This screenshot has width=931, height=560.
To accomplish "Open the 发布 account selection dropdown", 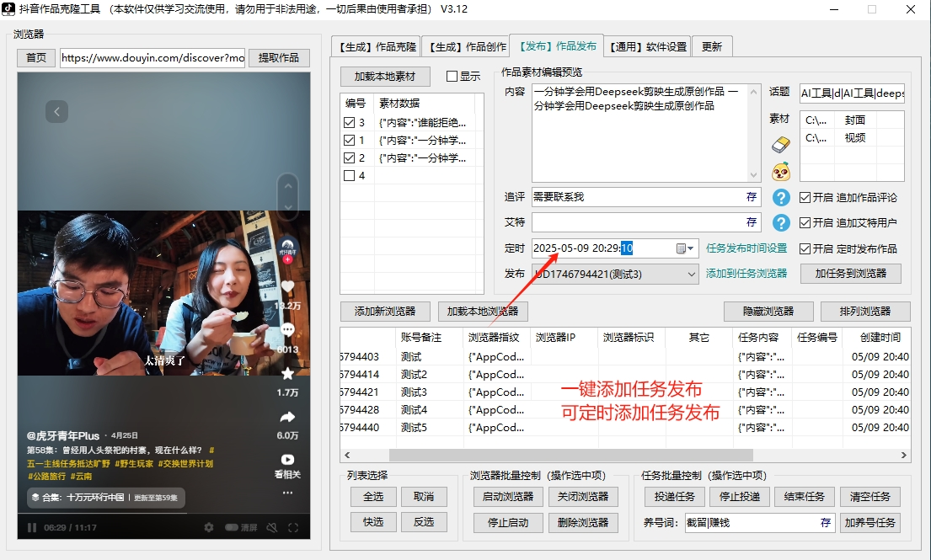I will 690,275.
